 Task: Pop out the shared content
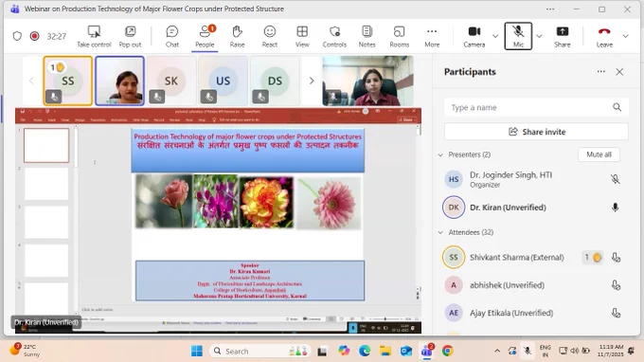coord(130,36)
